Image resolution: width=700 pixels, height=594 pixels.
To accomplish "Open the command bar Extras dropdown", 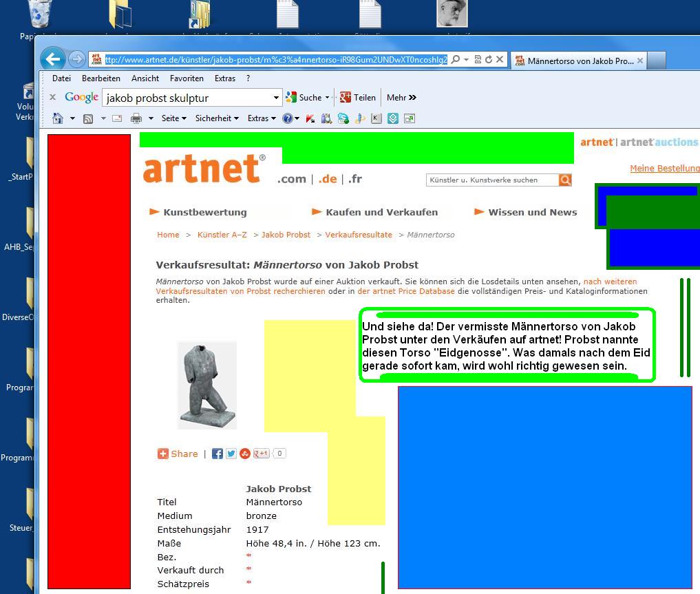I will 262,118.
